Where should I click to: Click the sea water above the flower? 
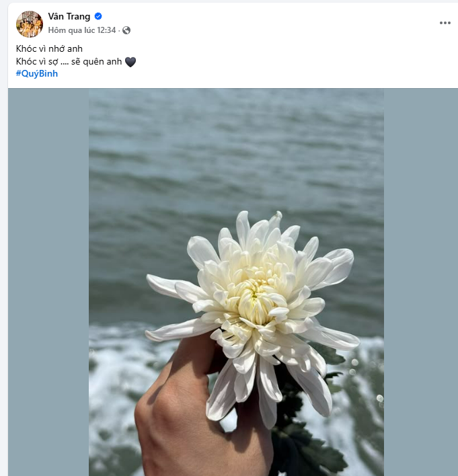pyautogui.click(x=235, y=155)
